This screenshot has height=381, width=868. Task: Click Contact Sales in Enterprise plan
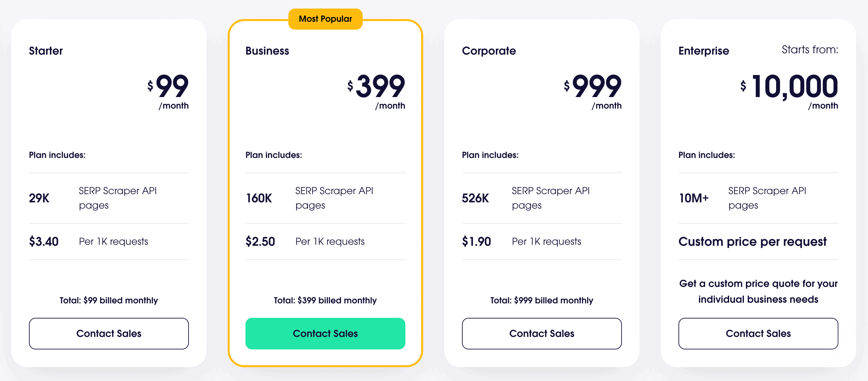tap(758, 333)
